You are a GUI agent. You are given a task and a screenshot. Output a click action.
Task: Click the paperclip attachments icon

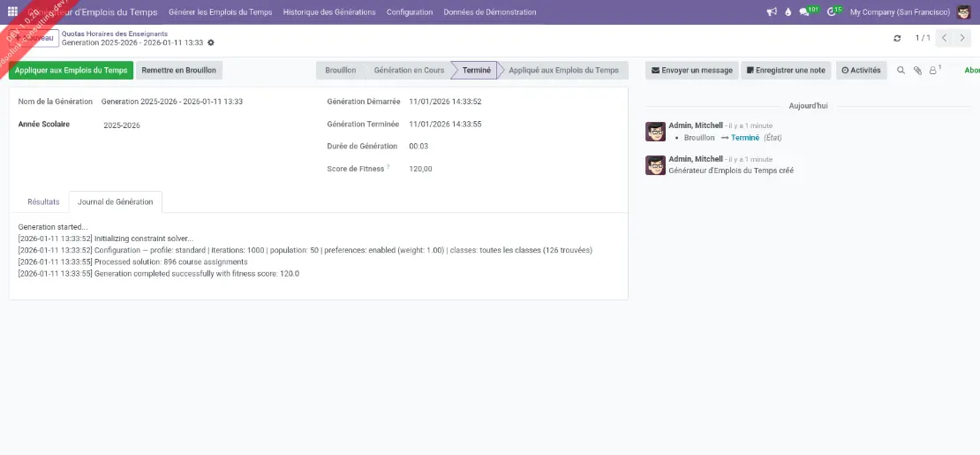point(917,70)
